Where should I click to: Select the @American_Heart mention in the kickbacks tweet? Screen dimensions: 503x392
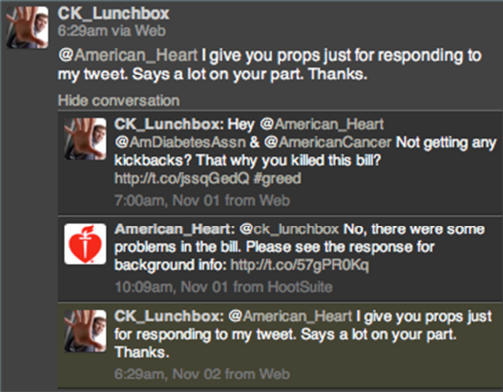point(322,125)
